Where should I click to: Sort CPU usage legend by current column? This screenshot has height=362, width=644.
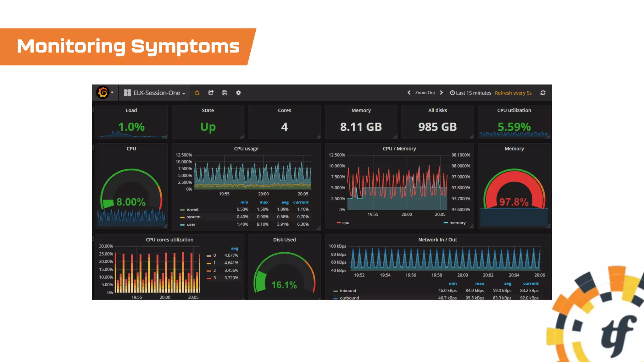point(301,202)
